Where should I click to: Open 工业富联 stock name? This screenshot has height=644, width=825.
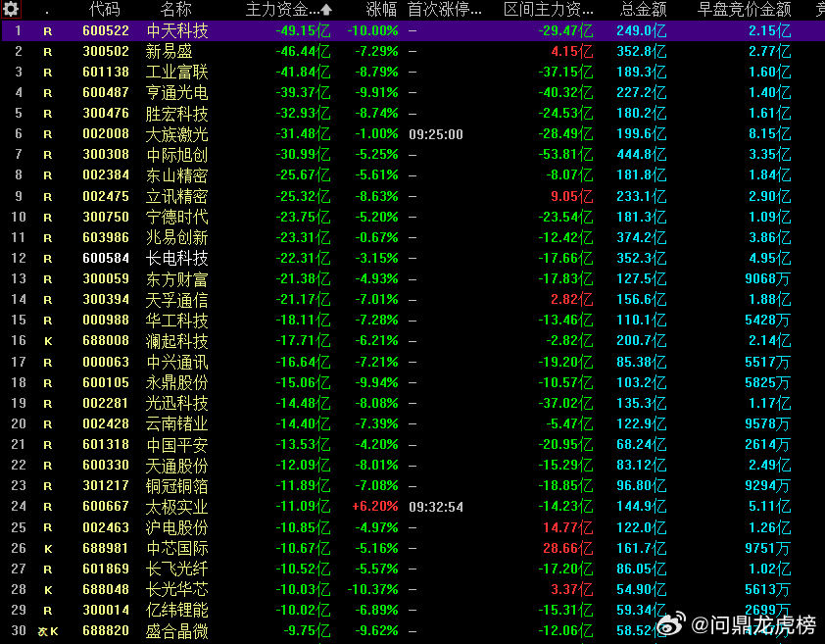pos(176,73)
